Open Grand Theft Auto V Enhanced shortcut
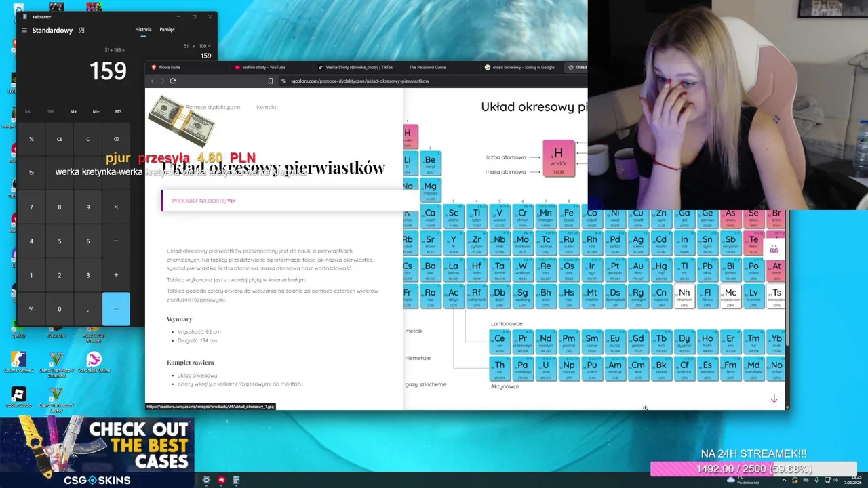The height and width of the screenshot is (488, 868). [x=56, y=363]
